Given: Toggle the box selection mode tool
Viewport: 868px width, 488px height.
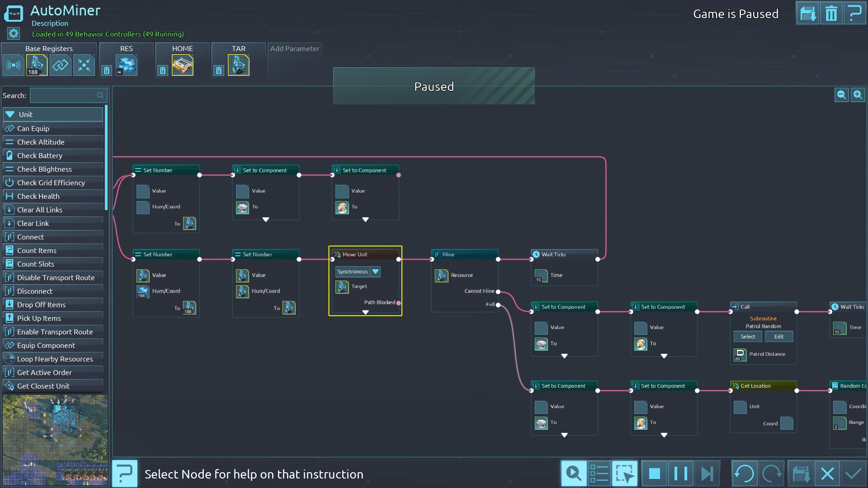Looking at the screenshot, I should [x=625, y=474].
